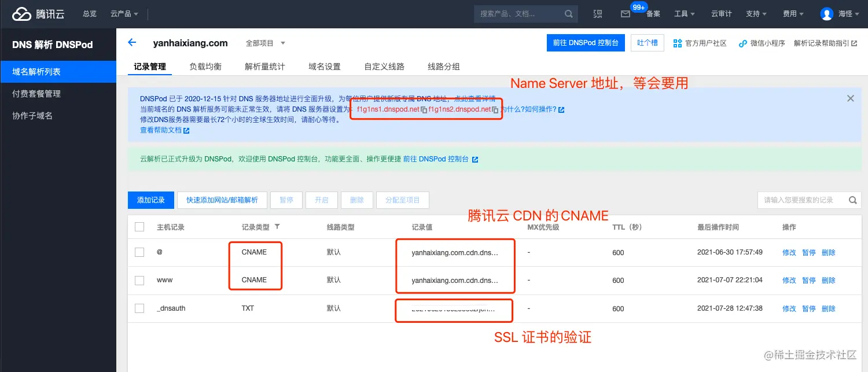This screenshot has height=372, width=868.
Task: Copy the f1g1ns2.dnspod.net address
Action: pos(495,110)
